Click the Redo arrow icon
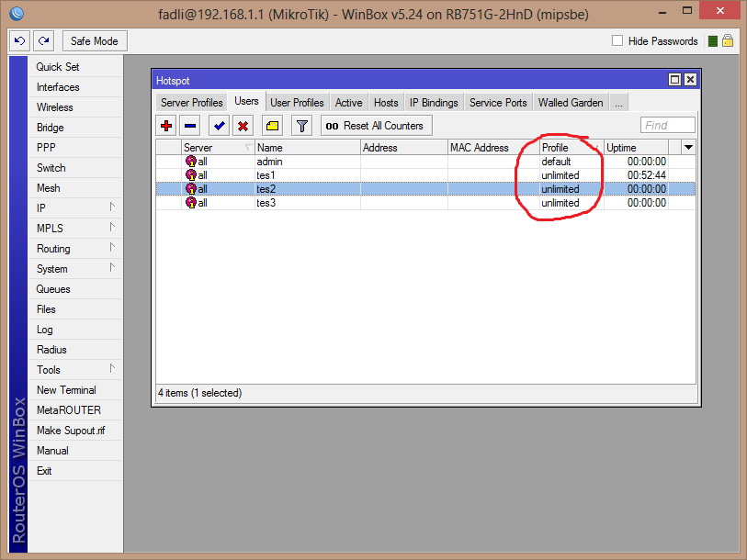 tap(43, 40)
